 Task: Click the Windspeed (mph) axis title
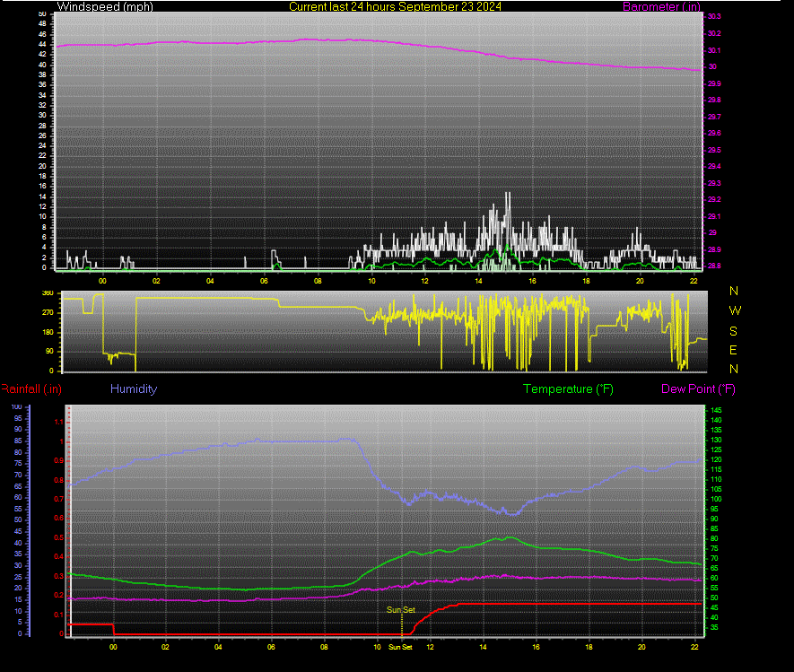point(105,6)
